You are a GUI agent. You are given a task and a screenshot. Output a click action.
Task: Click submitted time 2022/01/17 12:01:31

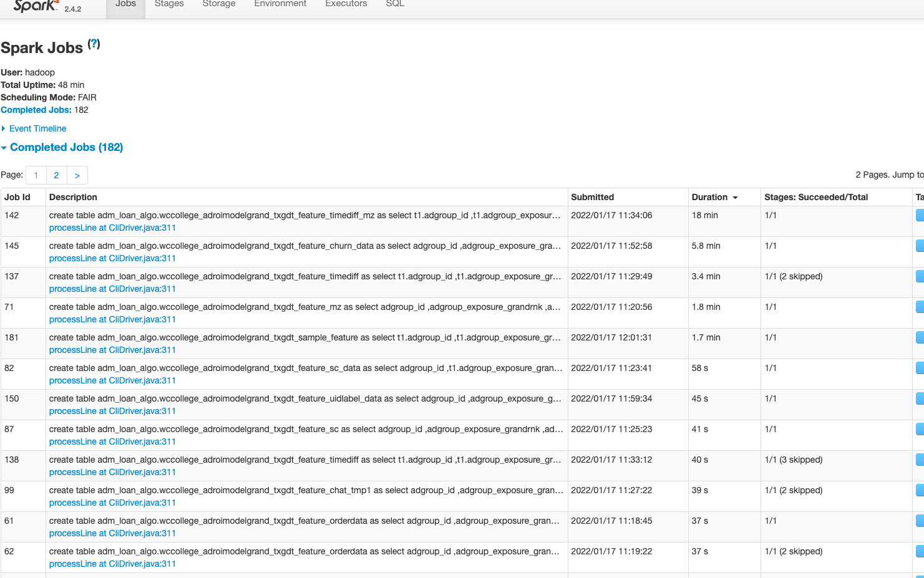click(x=611, y=337)
